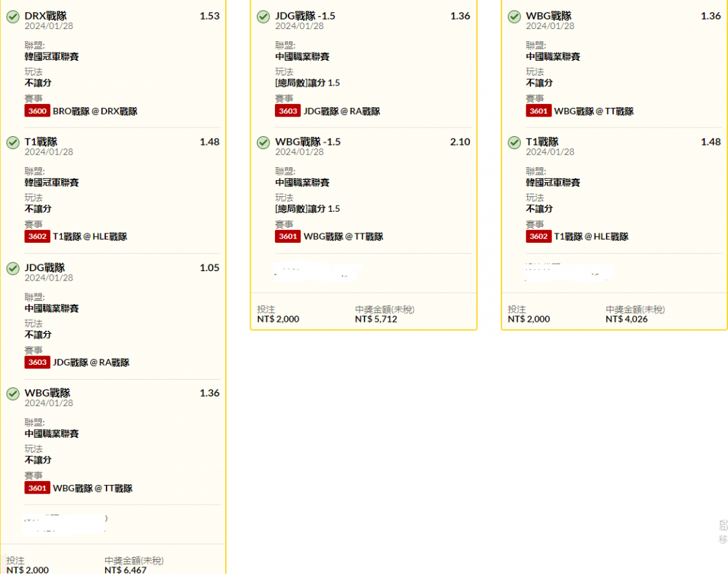Click the winnings amount NT$ 4,026

pos(627,319)
